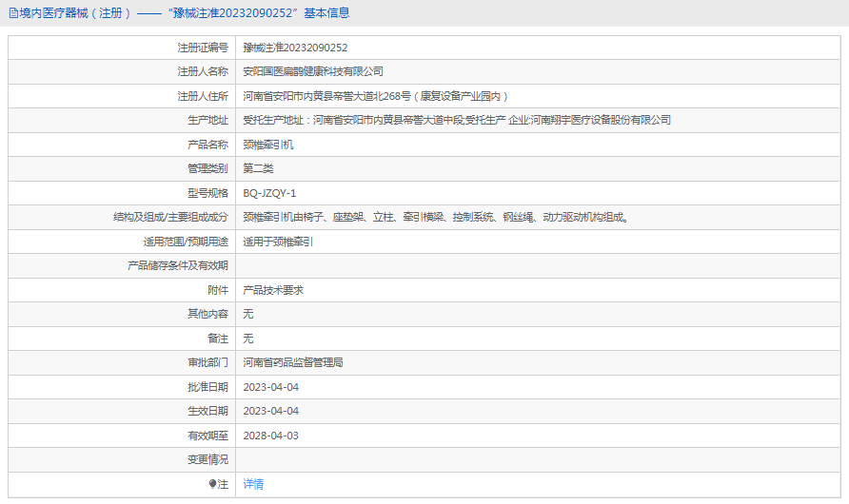This screenshot has height=504, width=849.
Task: Select registrant address 河南省安阳市内黄县帝喾大道北268号
Action: (x=375, y=96)
